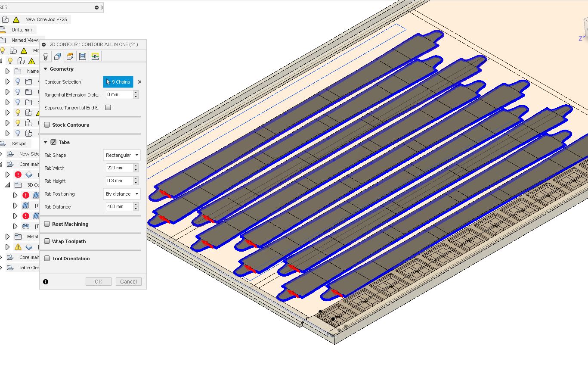
Task: Click the Z axis indicator near the ViewCube
Action: (x=581, y=37)
